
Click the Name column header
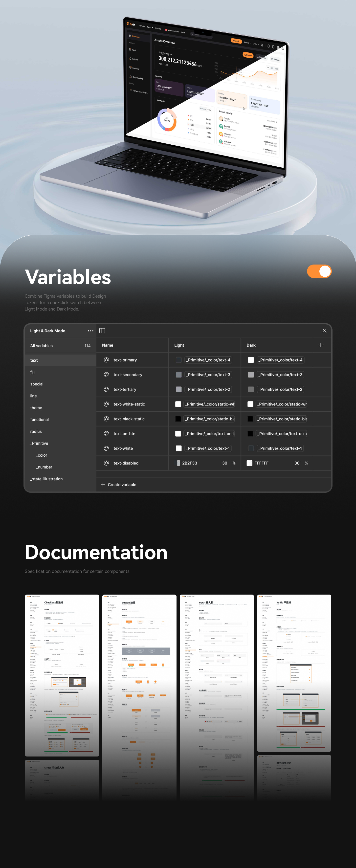click(x=108, y=345)
